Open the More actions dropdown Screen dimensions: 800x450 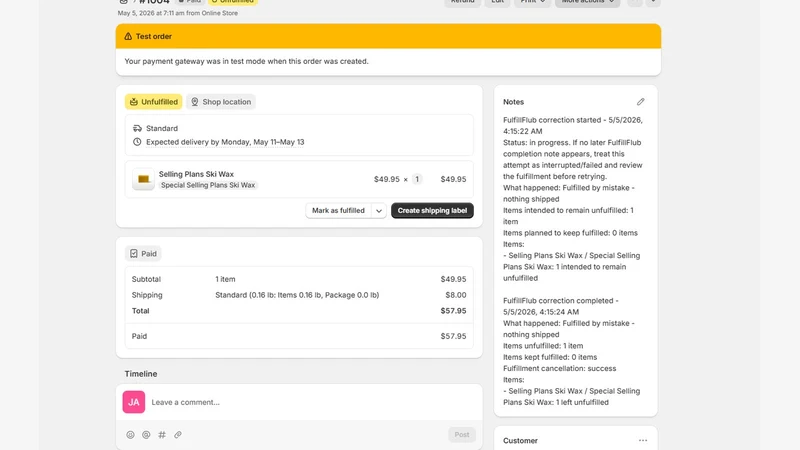(x=587, y=2)
